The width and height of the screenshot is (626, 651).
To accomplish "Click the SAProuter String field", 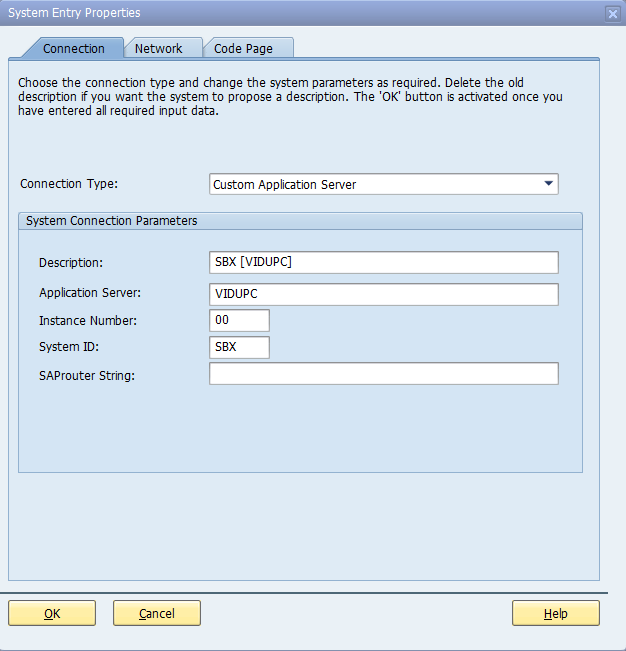I will [x=384, y=373].
